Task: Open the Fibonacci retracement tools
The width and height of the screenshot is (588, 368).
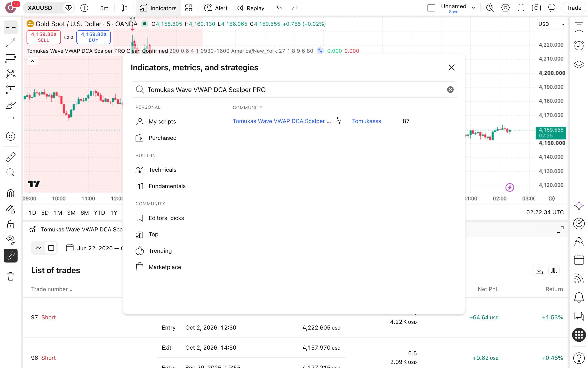Action: pos(10,59)
